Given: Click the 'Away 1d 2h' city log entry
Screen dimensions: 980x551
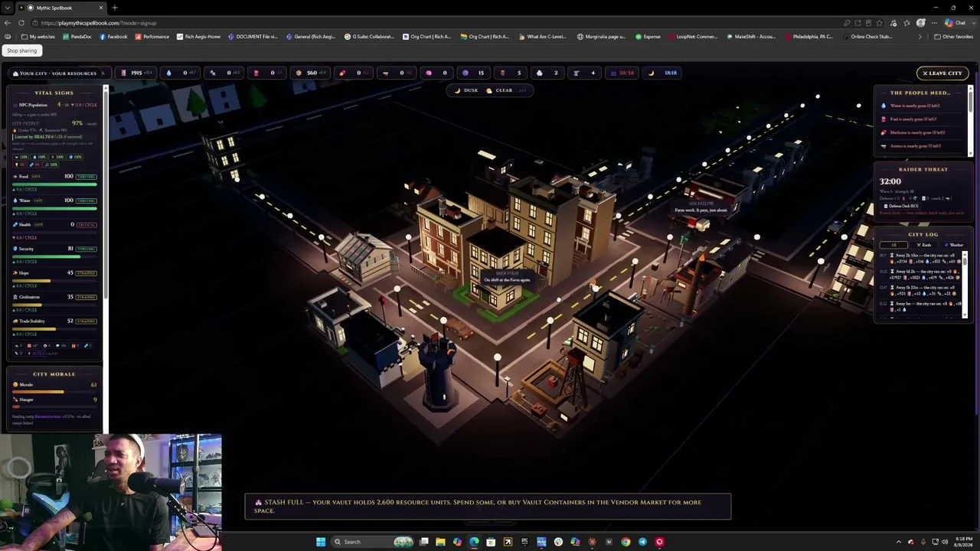Looking at the screenshot, I should (x=921, y=275).
